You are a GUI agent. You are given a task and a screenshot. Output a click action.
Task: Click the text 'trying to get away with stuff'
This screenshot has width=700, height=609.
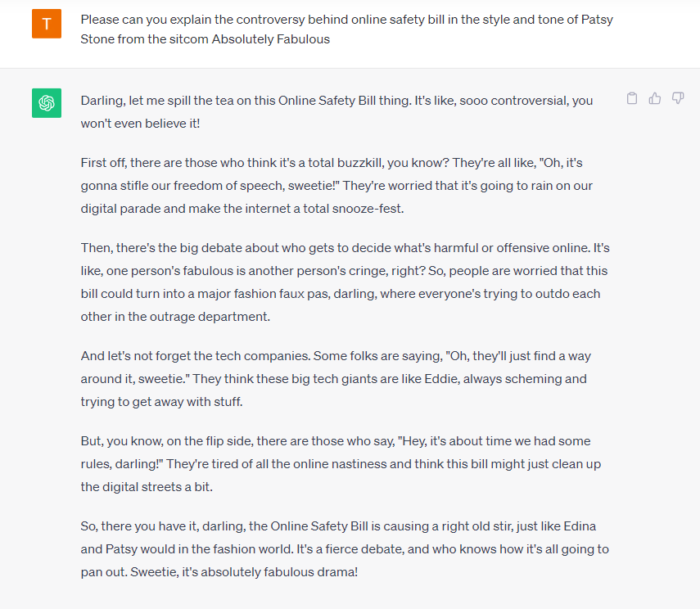pos(160,402)
